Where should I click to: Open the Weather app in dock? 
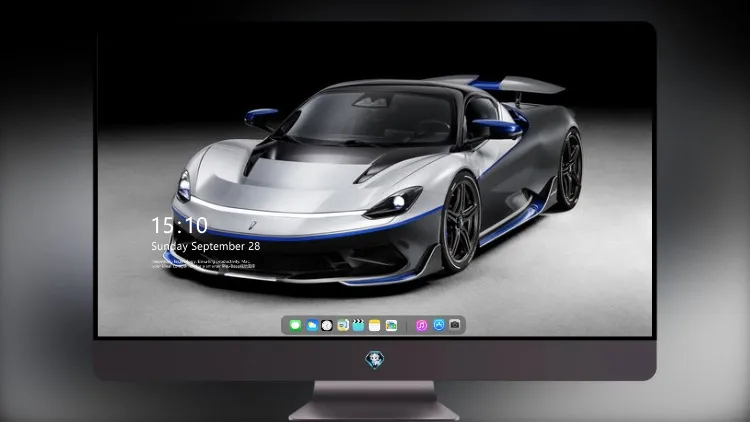point(311,325)
